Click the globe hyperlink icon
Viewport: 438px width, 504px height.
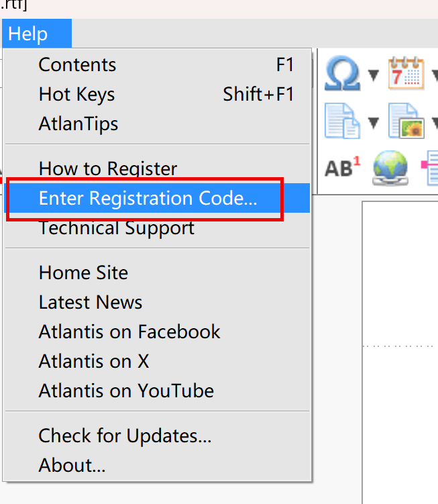point(390,168)
